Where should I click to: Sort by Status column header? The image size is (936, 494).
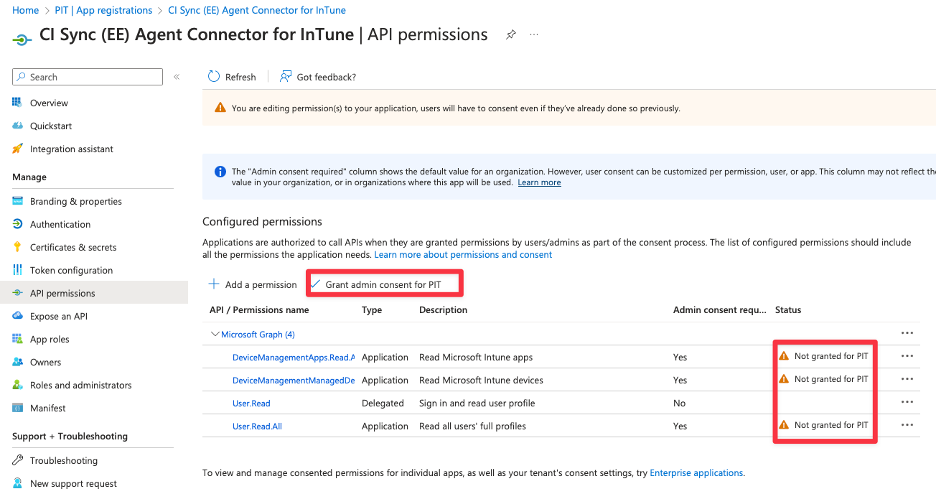(788, 310)
